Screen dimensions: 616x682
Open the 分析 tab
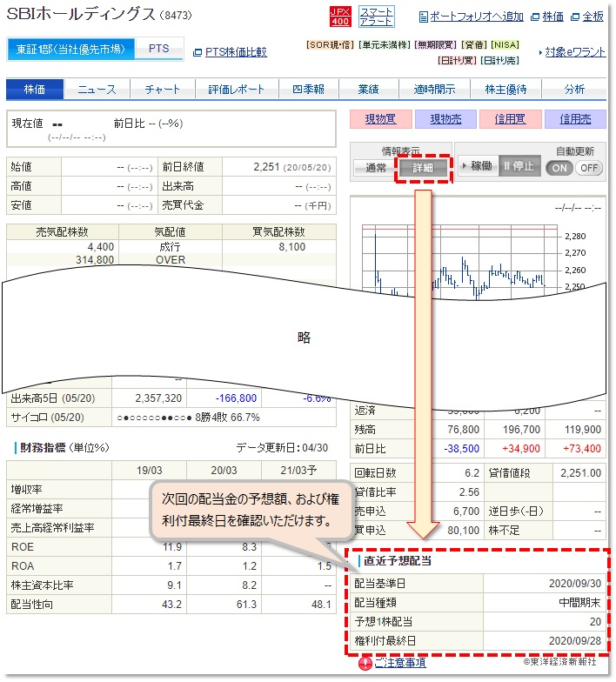click(574, 89)
